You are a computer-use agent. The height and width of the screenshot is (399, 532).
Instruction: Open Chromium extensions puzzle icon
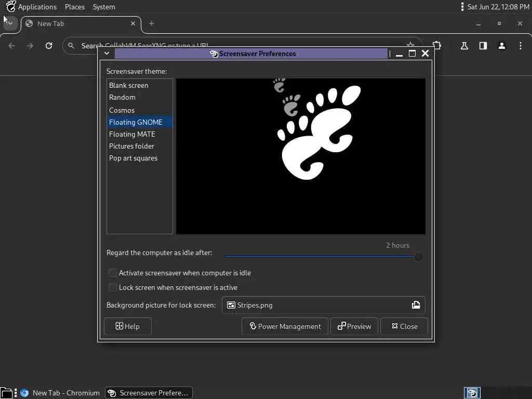pyautogui.click(x=437, y=46)
